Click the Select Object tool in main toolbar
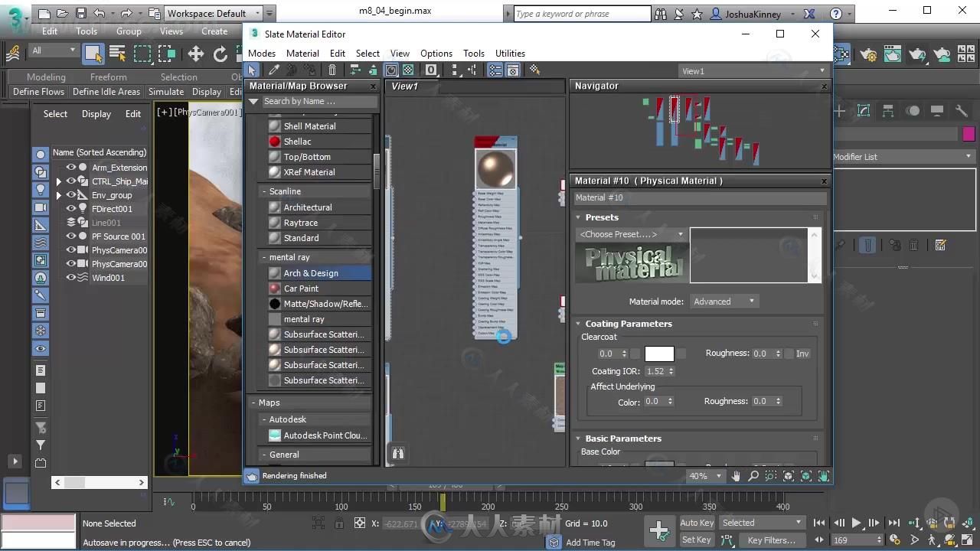The height and width of the screenshot is (551, 980). point(93,53)
